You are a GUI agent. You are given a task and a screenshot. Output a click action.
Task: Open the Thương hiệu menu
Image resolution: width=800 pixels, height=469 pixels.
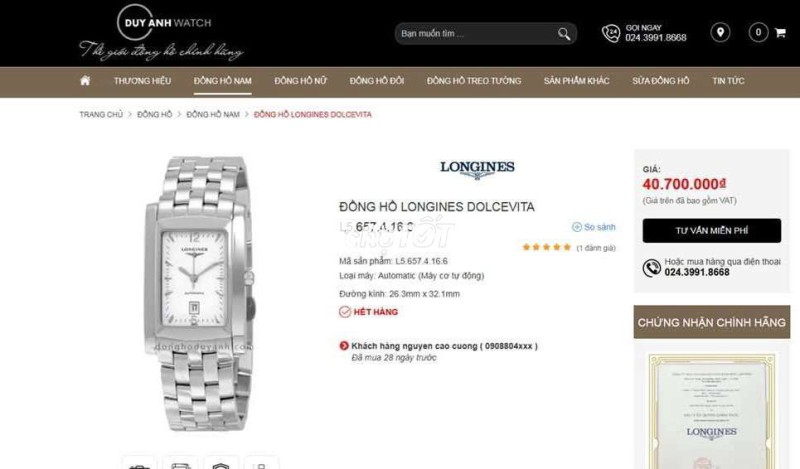pyautogui.click(x=142, y=81)
